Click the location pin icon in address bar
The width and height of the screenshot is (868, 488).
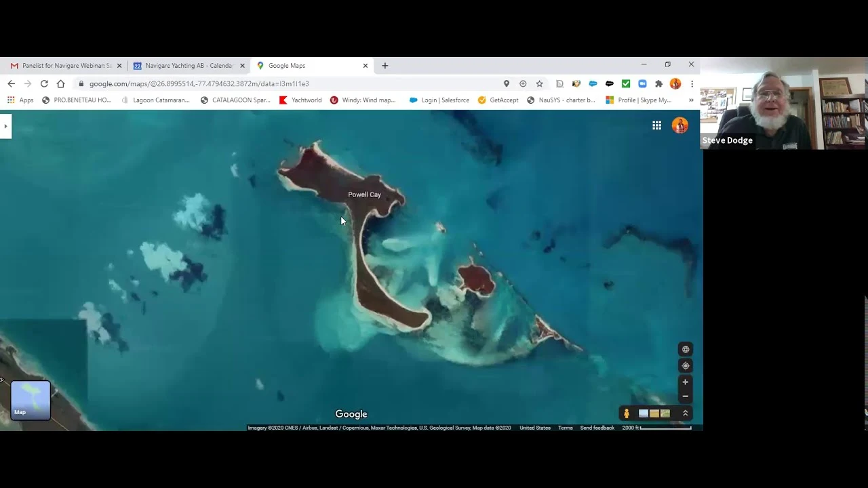tap(506, 83)
